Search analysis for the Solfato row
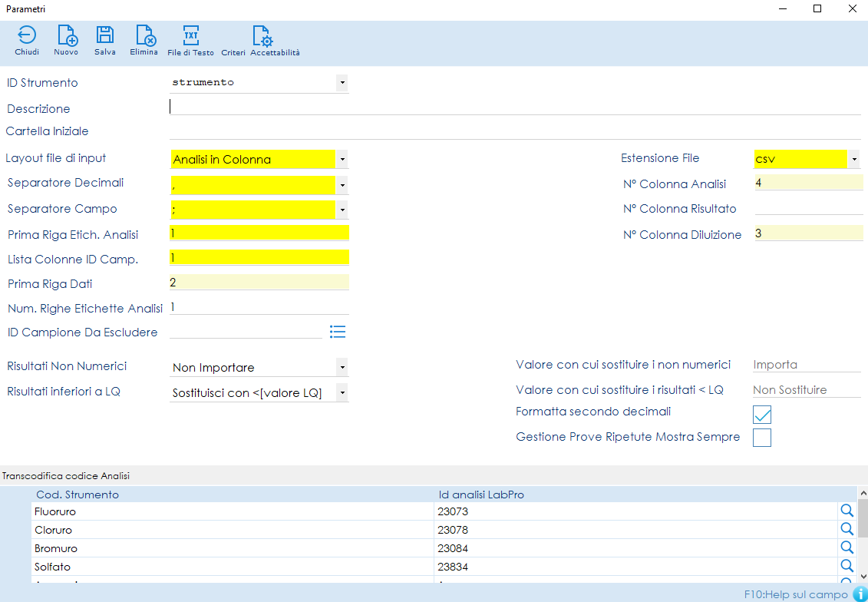The width and height of the screenshot is (868, 602). [x=847, y=566]
